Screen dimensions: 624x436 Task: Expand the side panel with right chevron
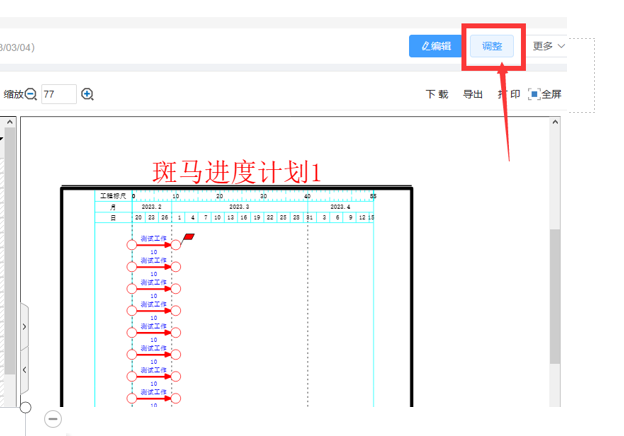point(24,326)
